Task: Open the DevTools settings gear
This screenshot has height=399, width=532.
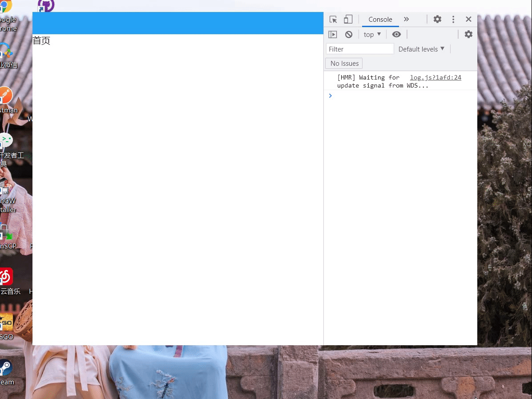Action: click(437, 19)
